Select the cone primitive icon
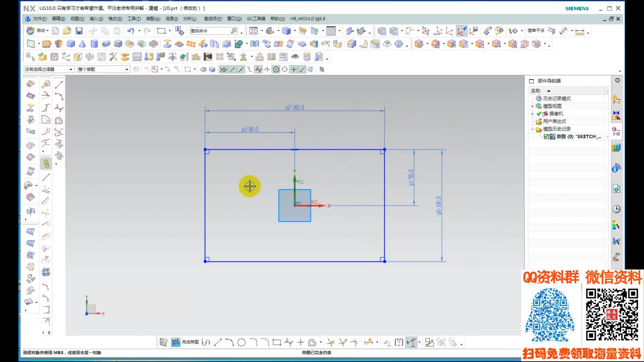The width and height of the screenshot is (644, 362). tap(83, 44)
